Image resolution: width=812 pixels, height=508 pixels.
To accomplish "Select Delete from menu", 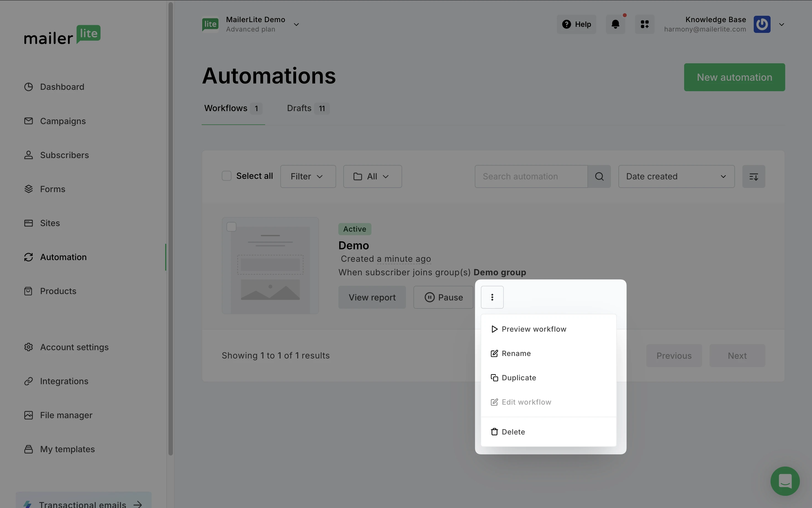I will coord(549,432).
